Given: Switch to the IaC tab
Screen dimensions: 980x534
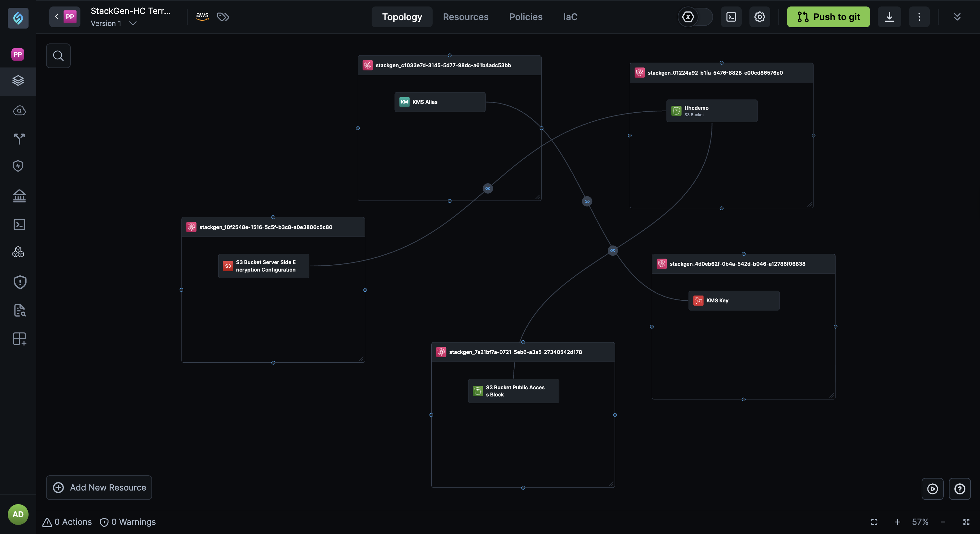Looking at the screenshot, I should (570, 17).
